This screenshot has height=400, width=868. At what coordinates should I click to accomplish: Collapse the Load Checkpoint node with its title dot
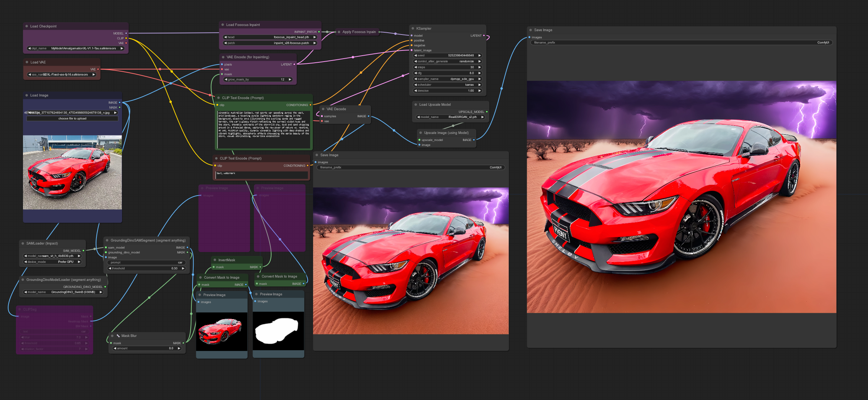point(27,26)
